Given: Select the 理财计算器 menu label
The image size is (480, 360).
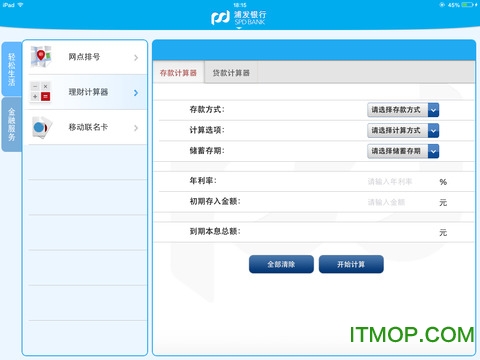Looking at the screenshot, I should click(88, 92).
